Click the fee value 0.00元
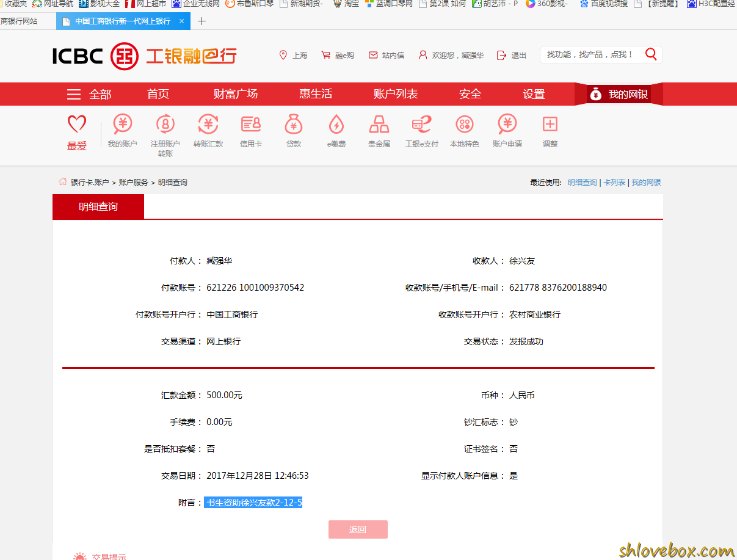The image size is (737, 560). (x=219, y=422)
